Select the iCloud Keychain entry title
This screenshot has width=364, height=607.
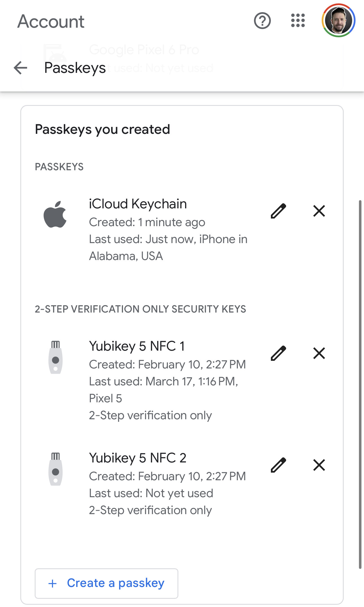click(138, 204)
